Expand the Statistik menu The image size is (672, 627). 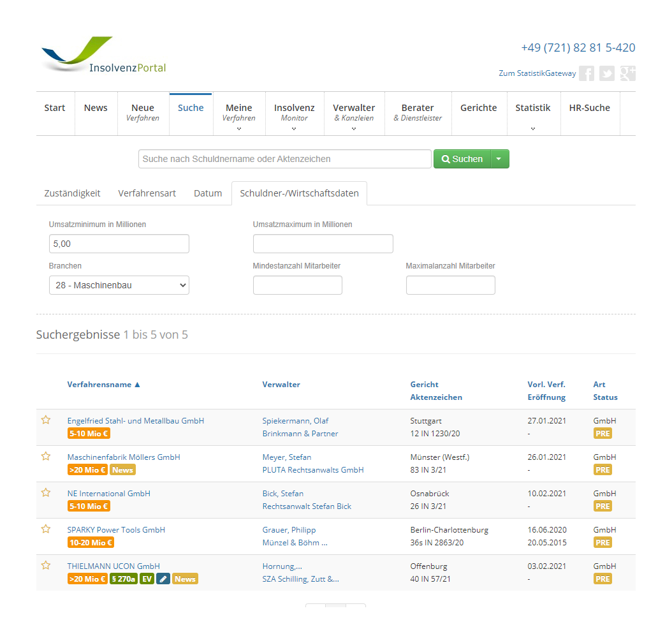point(533,115)
